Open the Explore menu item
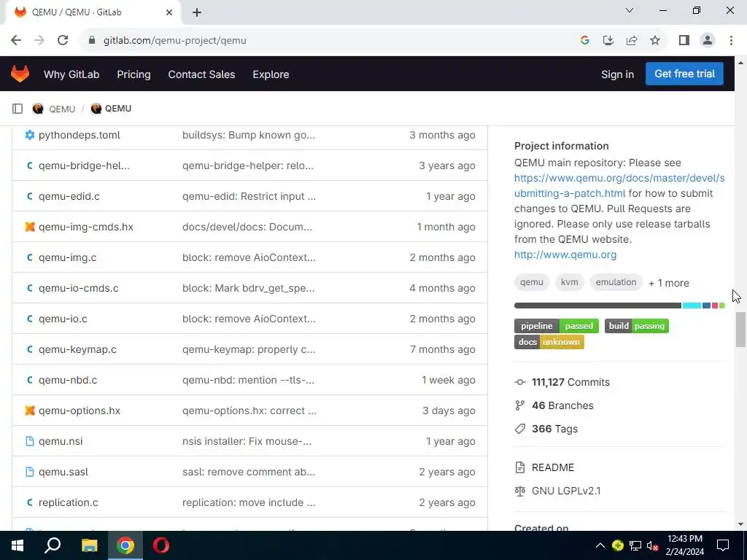The image size is (747, 560). (271, 74)
